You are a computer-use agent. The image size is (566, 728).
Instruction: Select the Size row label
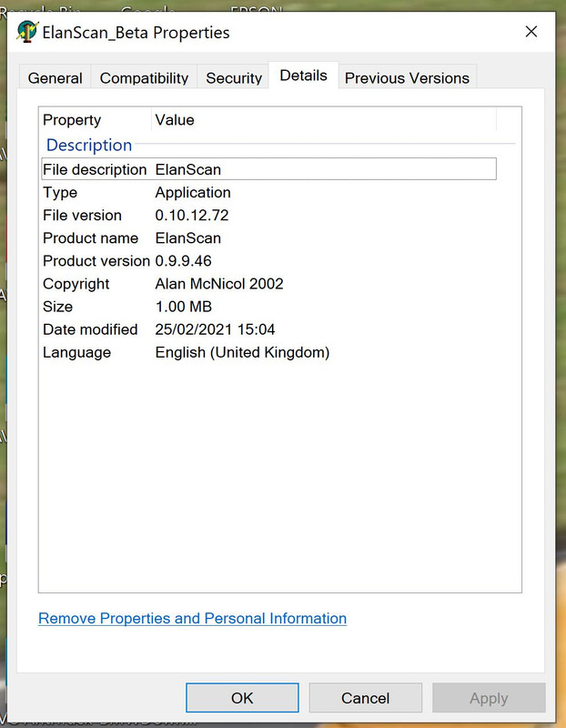[57, 307]
